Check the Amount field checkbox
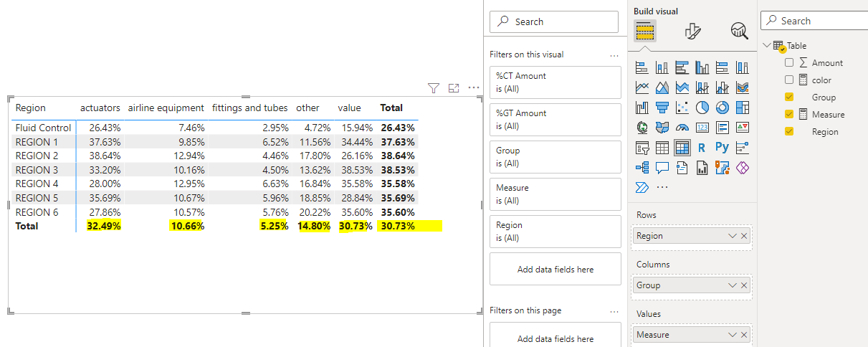 click(789, 63)
